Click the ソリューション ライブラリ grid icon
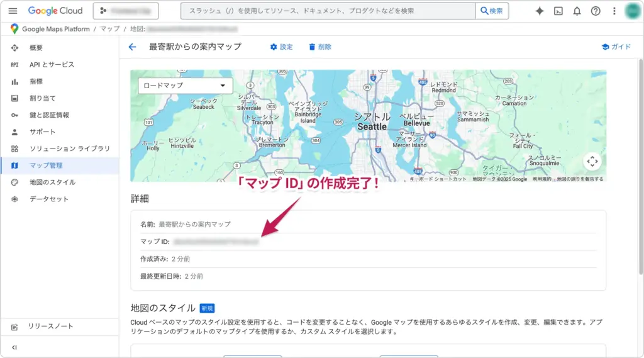Viewport: 644px width, 358px height. 14,148
